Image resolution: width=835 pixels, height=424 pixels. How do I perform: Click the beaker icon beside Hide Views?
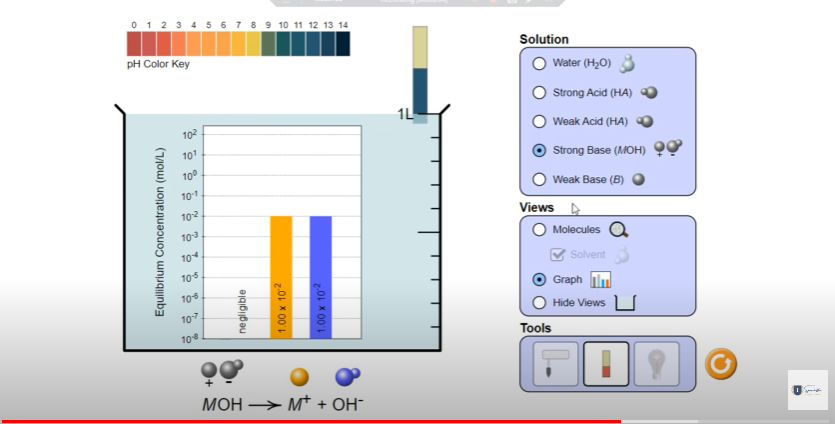click(626, 302)
